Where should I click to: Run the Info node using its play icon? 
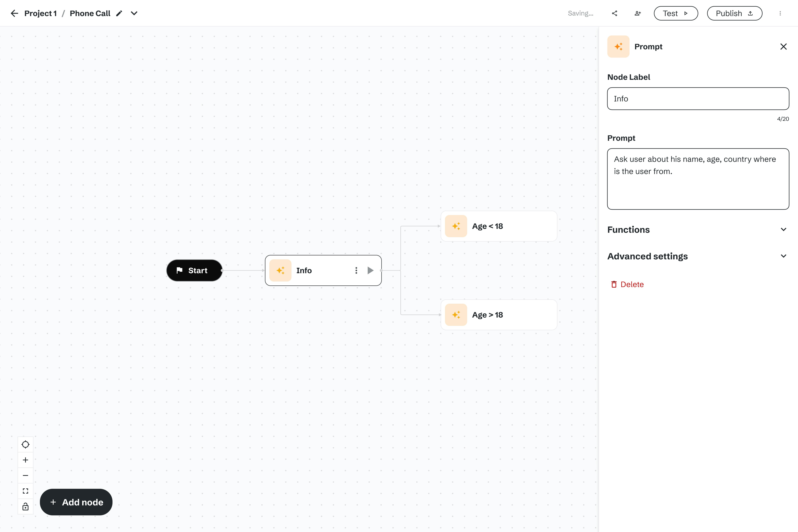[370, 270]
